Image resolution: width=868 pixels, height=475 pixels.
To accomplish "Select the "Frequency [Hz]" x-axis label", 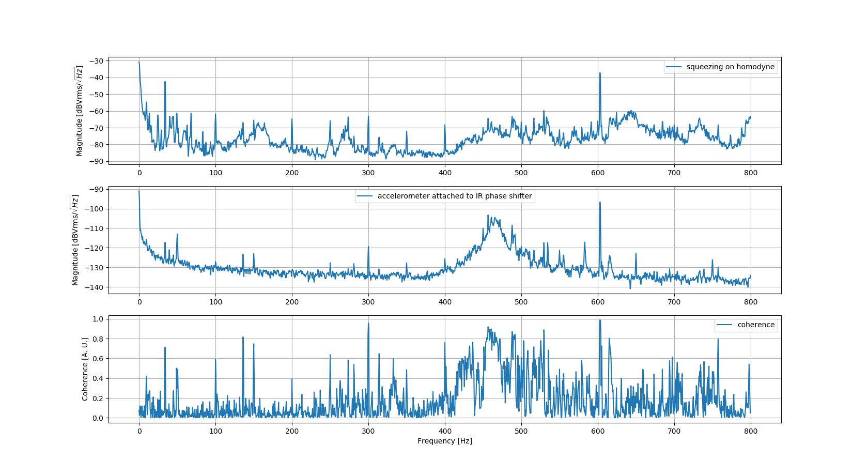I will (445, 441).
